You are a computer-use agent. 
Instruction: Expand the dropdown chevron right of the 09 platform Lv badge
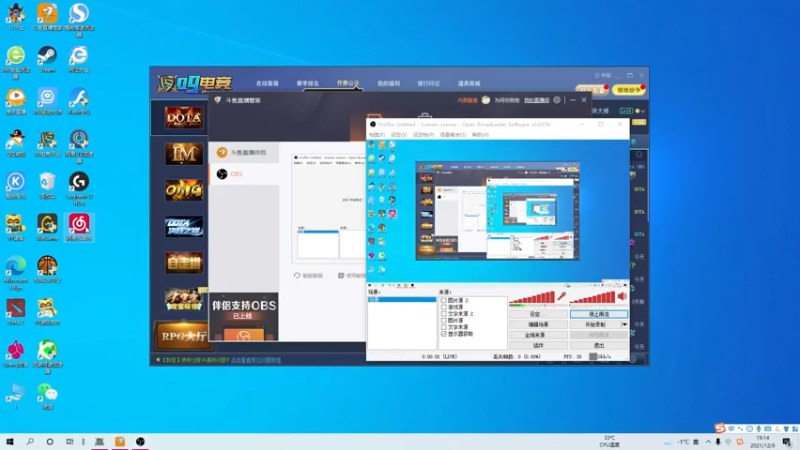[x=643, y=111]
